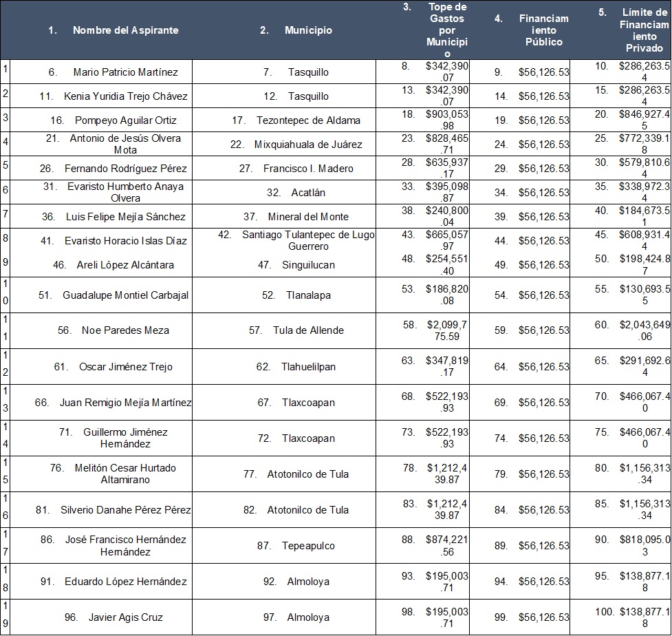The height and width of the screenshot is (636, 672).
Task: Select municipio 'Singuilucan'
Action: click(x=308, y=264)
